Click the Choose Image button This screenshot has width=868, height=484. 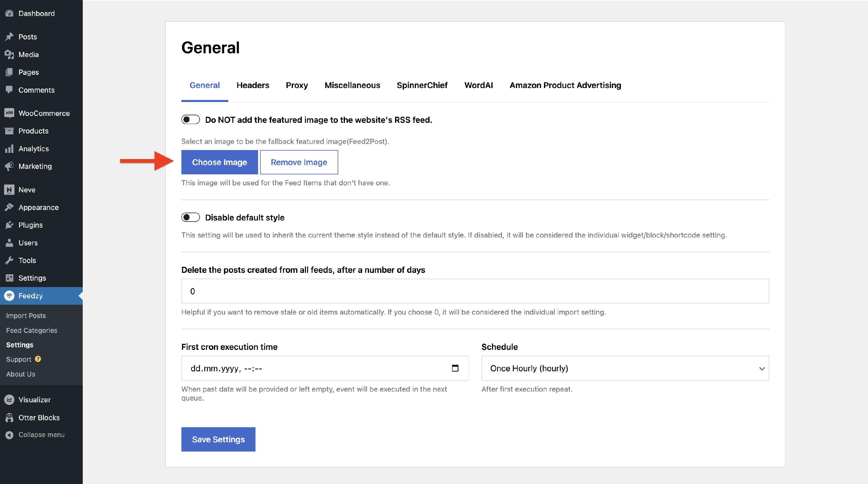(219, 162)
